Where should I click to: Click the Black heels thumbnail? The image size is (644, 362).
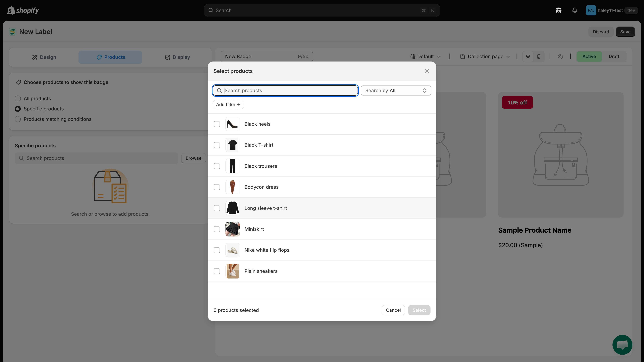tap(232, 124)
